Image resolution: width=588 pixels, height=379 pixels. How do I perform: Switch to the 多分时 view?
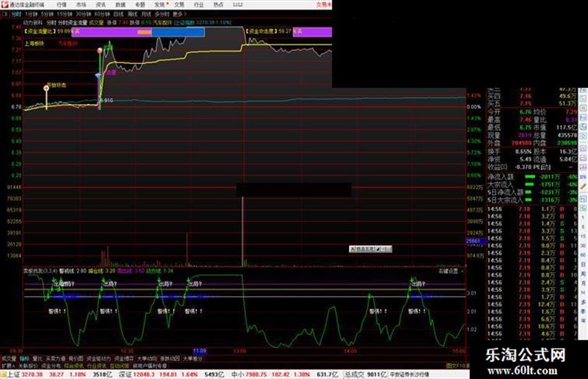tap(162, 14)
